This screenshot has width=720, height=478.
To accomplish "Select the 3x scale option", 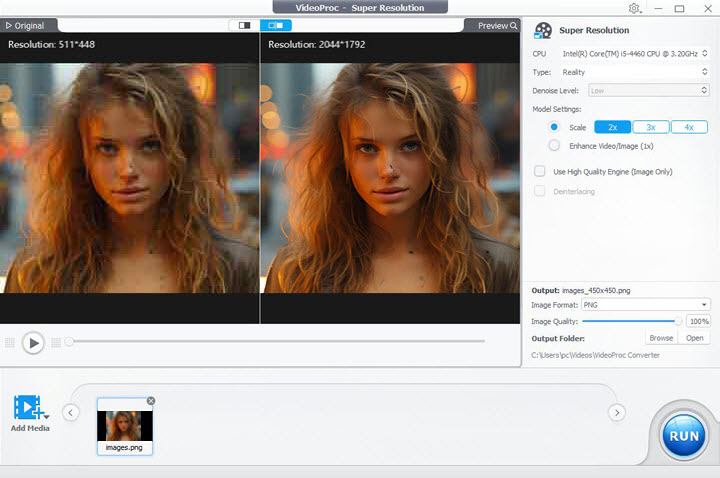I will pos(650,127).
